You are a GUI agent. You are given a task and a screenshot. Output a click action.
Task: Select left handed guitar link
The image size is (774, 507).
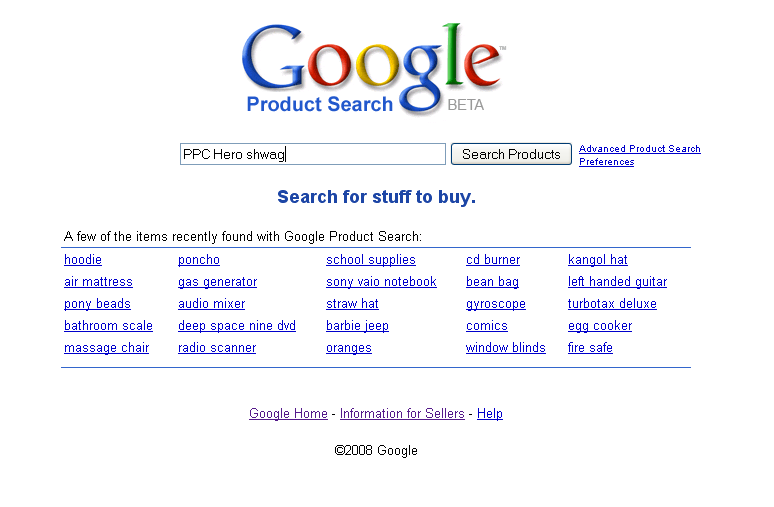tap(617, 282)
